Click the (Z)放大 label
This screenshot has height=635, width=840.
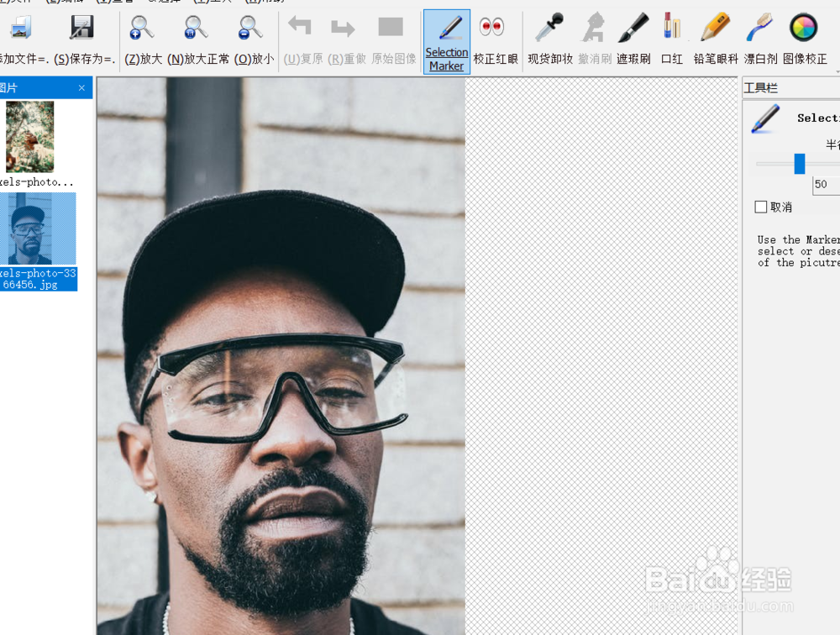(143, 59)
